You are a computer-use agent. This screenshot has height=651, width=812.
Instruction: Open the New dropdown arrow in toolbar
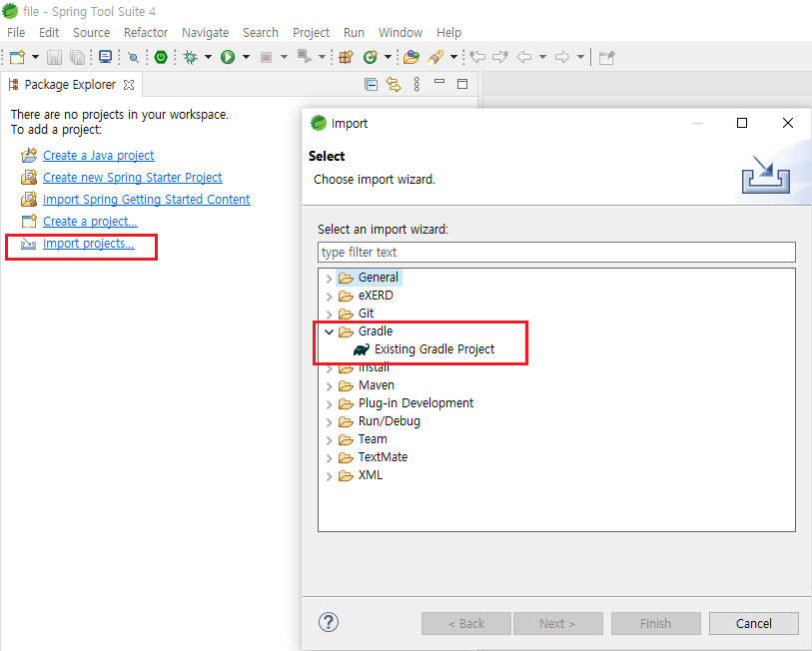tap(35, 57)
